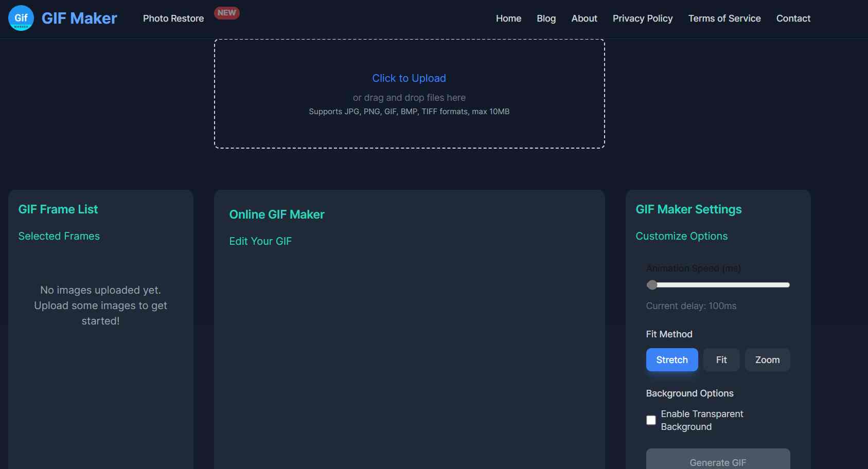Open the Privacy Policy page

(642, 19)
